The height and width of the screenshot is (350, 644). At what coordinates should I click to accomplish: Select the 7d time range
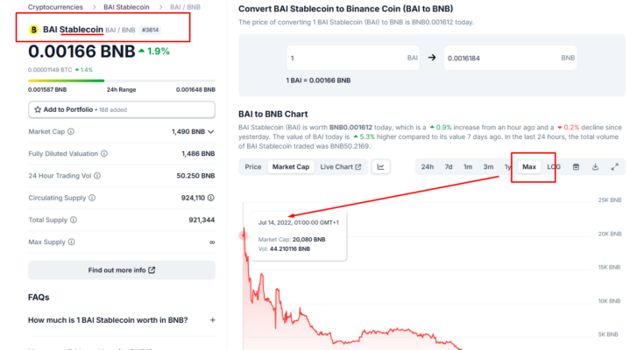(448, 166)
